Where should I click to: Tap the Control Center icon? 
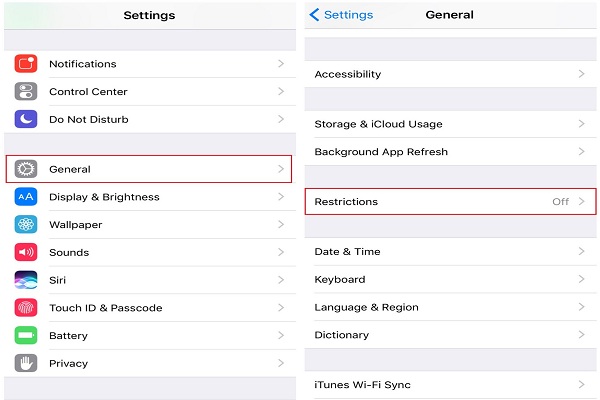click(x=26, y=92)
